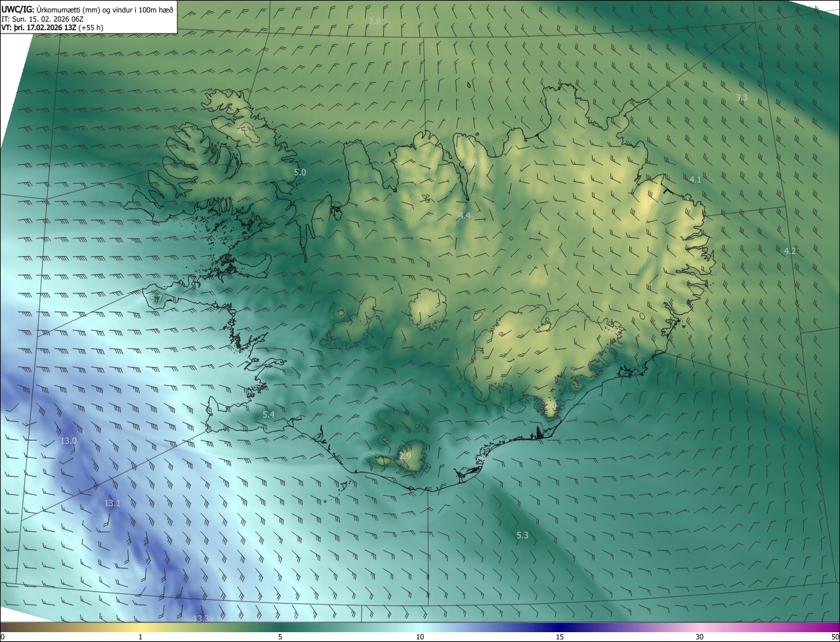Click the legend tick labelled 1

coord(140,637)
